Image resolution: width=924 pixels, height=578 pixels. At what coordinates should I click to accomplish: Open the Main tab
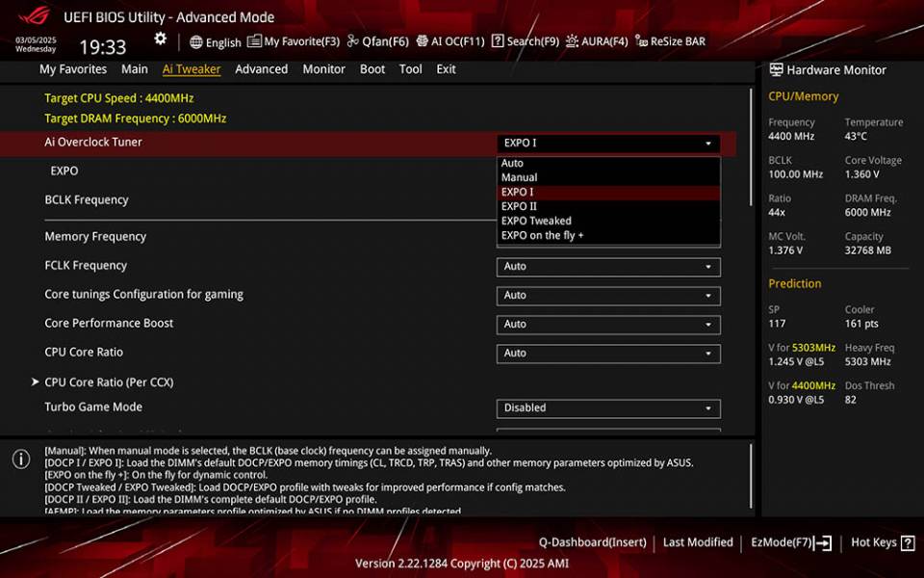(135, 69)
